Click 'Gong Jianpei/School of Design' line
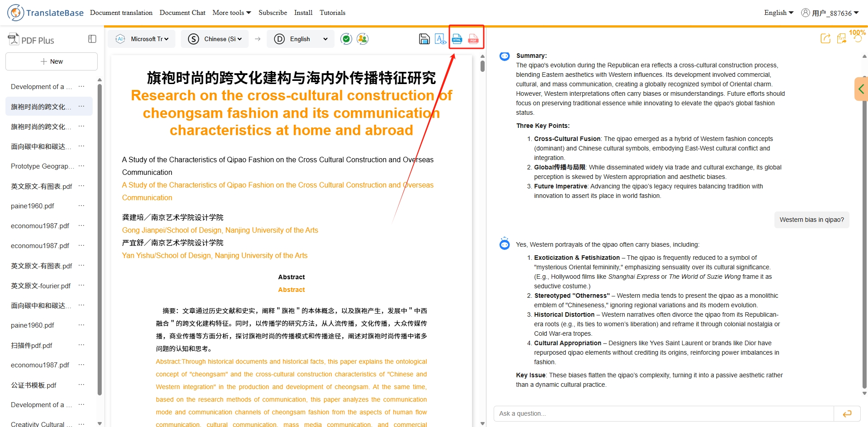Screen dimensions: 868x427 (x=220, y=230)
